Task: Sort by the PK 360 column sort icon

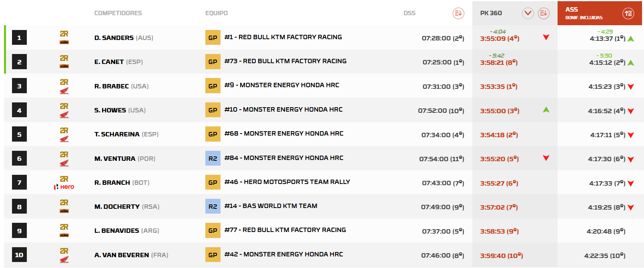Action: pyautogui.click(x=544, y=13)
